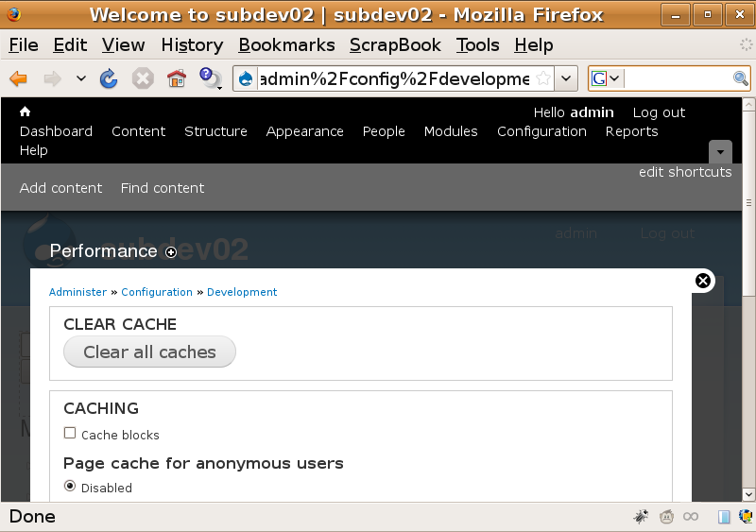Open the Bookmarks menu
The height and width of the screenshot is (532, 756).
point(286,44)
